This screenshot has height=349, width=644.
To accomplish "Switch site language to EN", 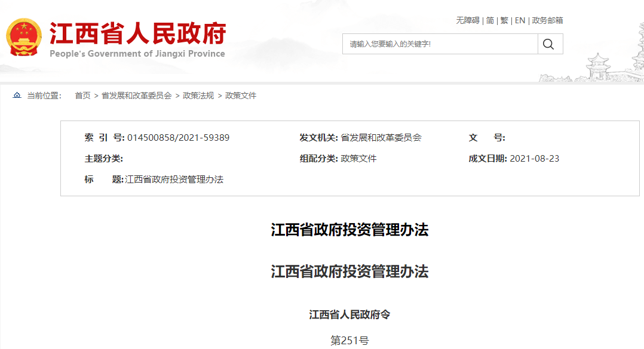I will [519, 20].
